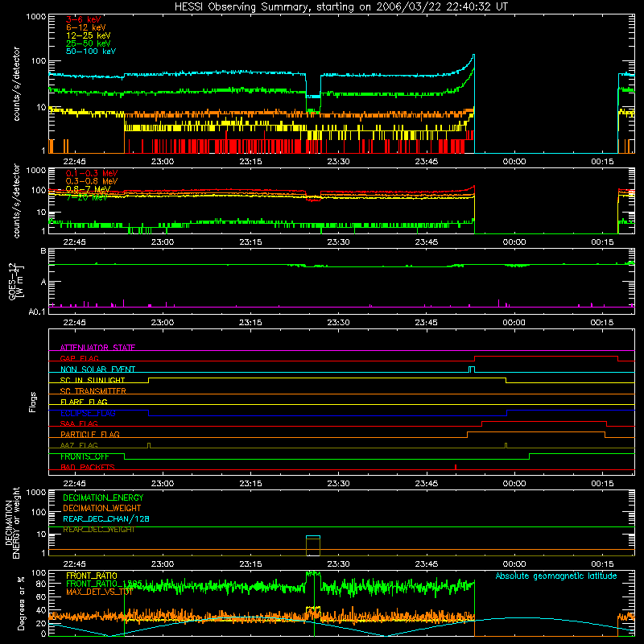644x644 pixels.
Task: Click the REAR_DEC_WEIGHT legend label
Action: pos(98,530)
